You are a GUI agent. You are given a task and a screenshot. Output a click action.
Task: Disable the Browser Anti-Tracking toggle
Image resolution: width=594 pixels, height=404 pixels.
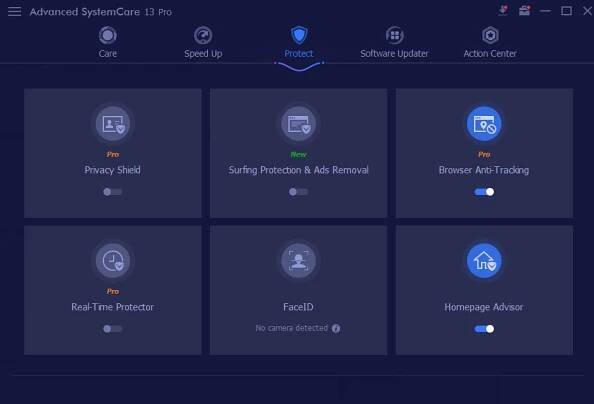[484, 192]
